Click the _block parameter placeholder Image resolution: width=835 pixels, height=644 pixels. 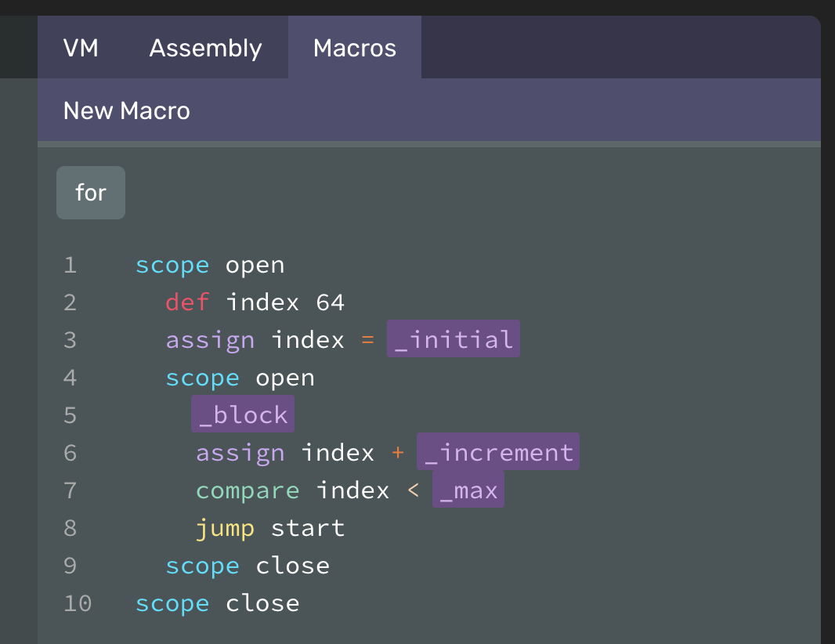pyautogui.click(x=243, y=414)
